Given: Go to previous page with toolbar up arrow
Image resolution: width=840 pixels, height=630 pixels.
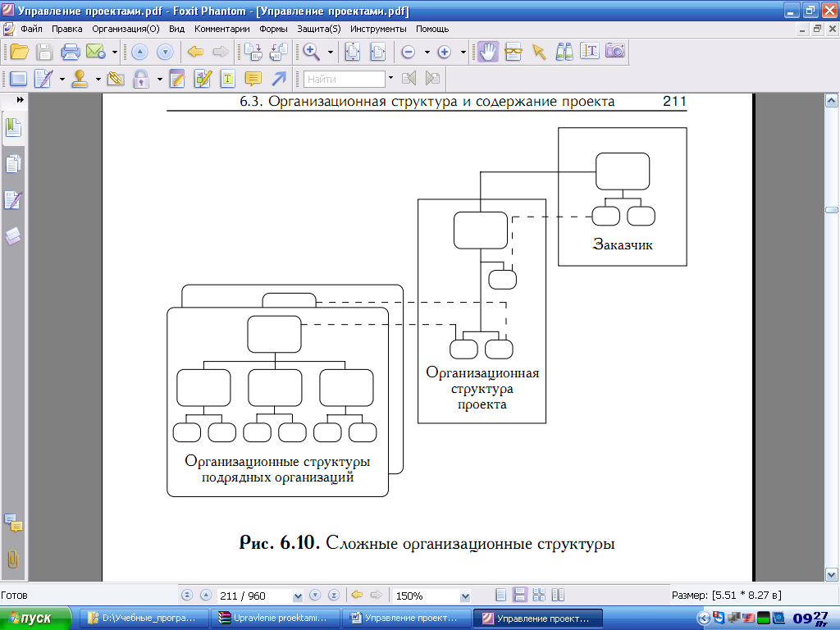Looking at the screenshot, I should pyautogui.click(x=139, y=52).
